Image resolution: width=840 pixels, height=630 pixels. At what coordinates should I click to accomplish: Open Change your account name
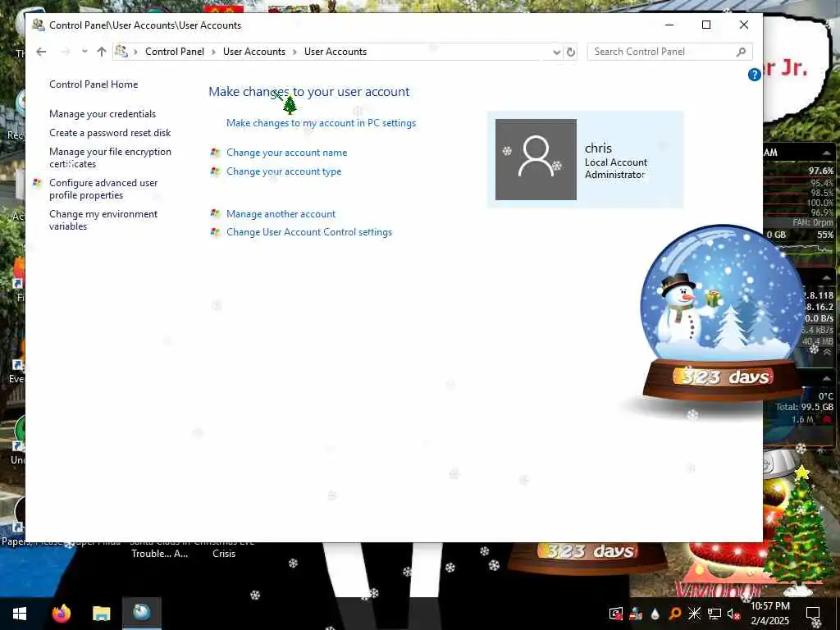coord(286,152)
